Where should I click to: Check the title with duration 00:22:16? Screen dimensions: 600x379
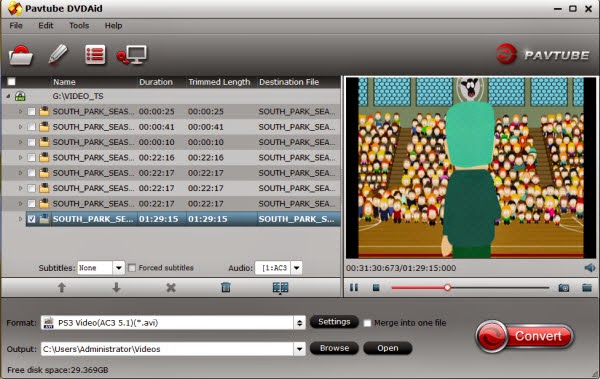[x=31, y=157]
